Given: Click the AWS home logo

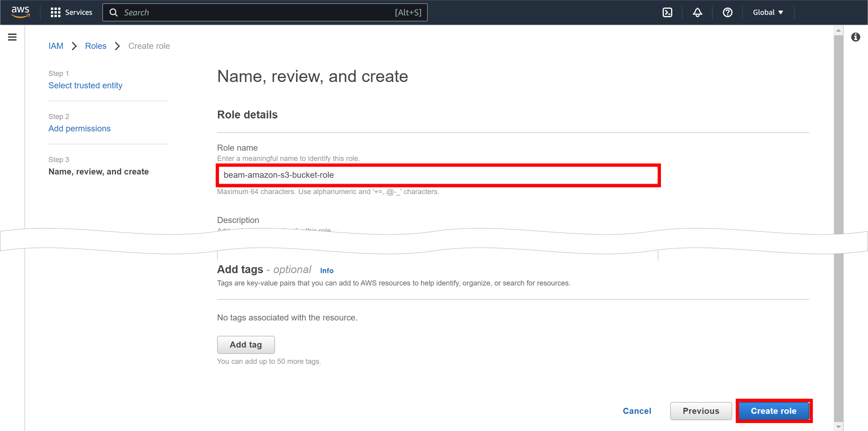Looking at the screenshot, I should [20, 12].
